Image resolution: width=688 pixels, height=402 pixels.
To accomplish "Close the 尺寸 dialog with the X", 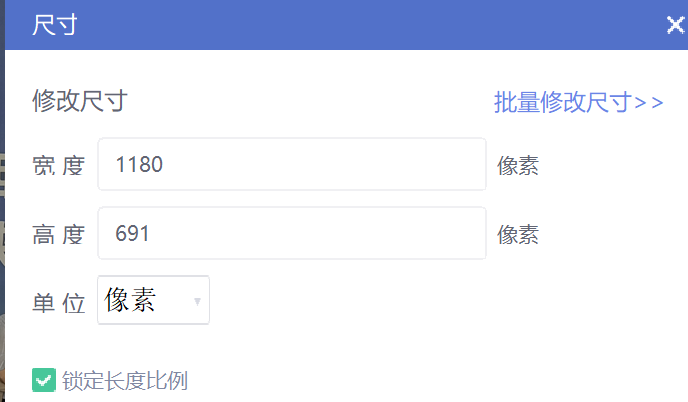I will pyautogui.click(x=676, y=26).
